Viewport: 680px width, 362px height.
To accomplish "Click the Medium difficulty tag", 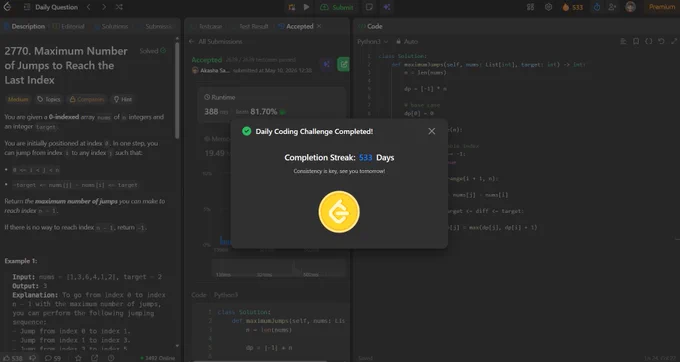I will point(18,99).
